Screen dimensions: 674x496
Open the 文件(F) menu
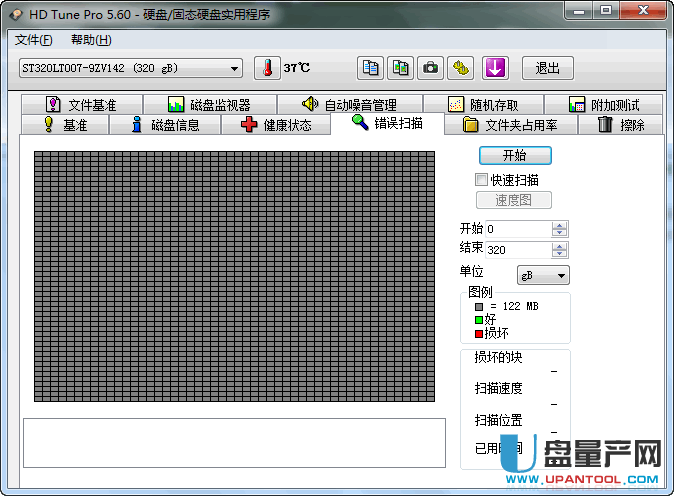tap(34, 40)
